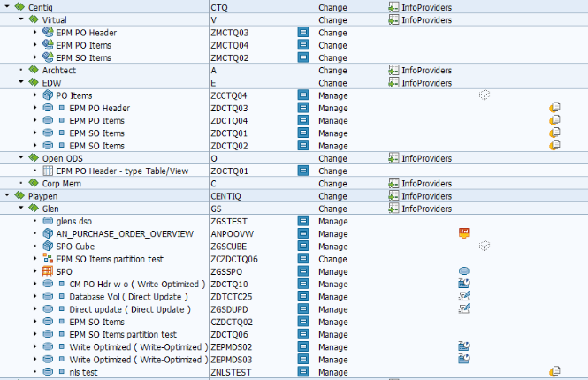588x380 pixels.
Task: Click the blue object icon beside ZGSCUBE
Action: [x=302, y=246]
